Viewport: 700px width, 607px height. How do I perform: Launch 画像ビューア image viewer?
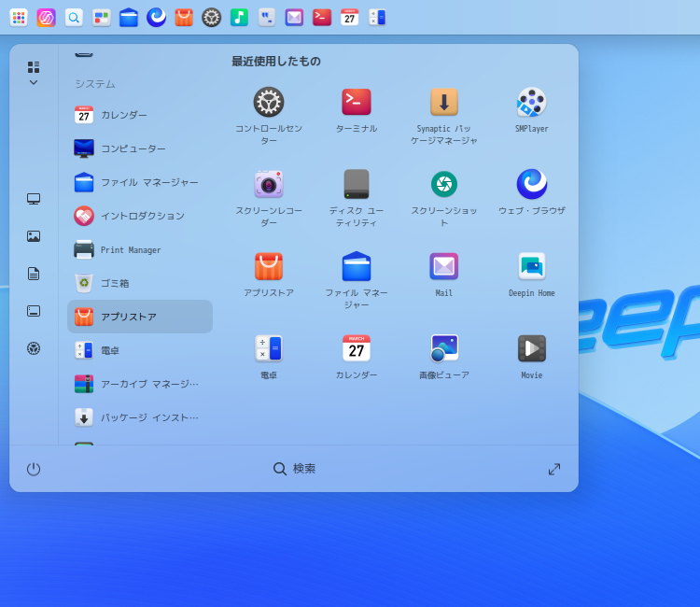click(444, 349)
